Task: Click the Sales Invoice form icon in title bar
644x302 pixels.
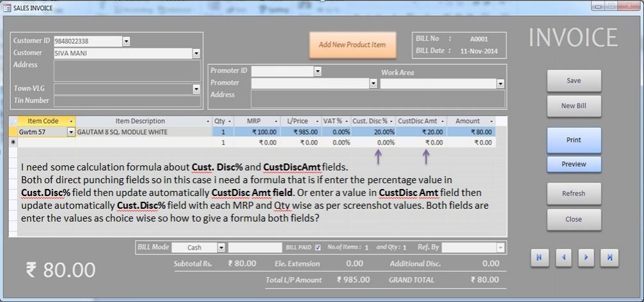Action: tap(8, 8)
